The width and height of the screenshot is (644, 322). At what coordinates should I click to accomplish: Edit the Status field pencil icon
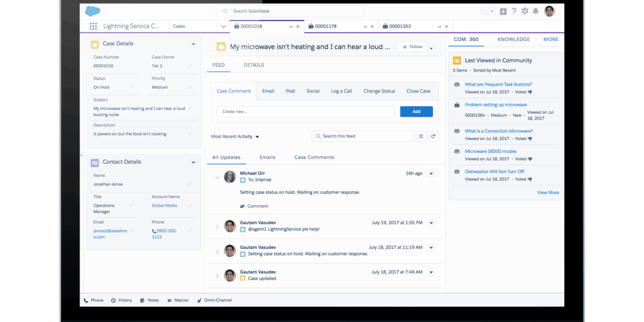(x=131, y=87)
